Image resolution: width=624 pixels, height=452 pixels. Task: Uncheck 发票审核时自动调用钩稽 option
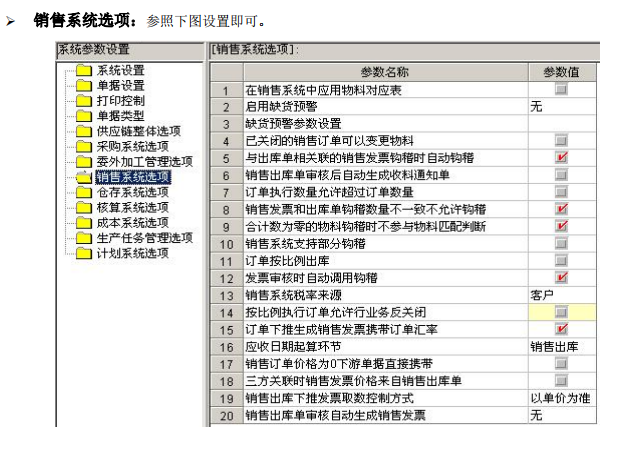(561, 277)
